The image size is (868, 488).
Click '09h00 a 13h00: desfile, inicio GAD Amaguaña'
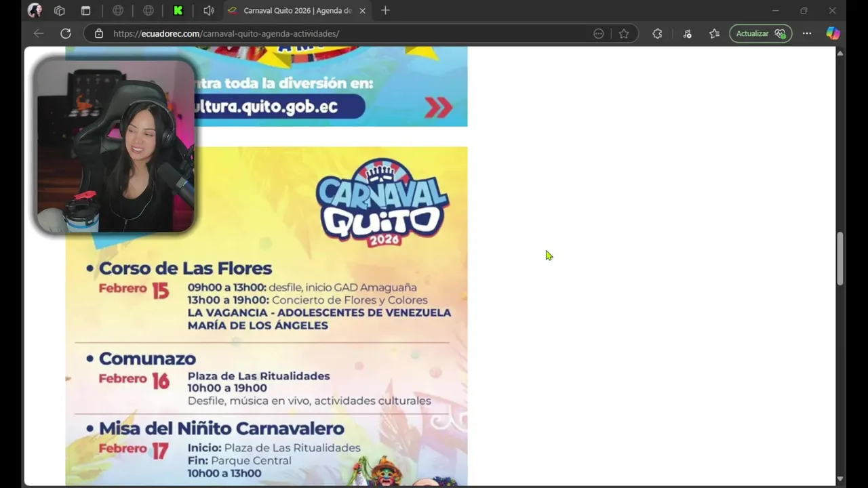point(302,287)
